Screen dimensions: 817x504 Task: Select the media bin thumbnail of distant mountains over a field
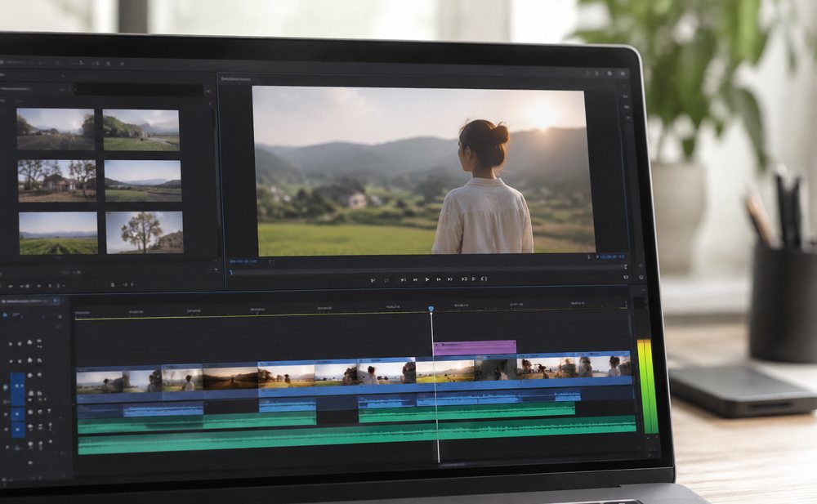[143, 181]
